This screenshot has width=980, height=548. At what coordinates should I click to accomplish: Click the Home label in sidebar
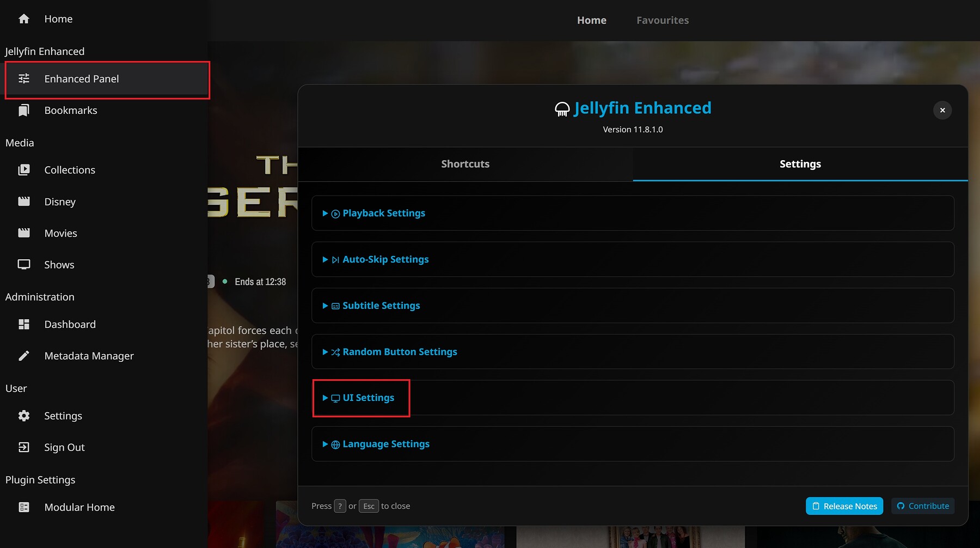coord(58,19)
